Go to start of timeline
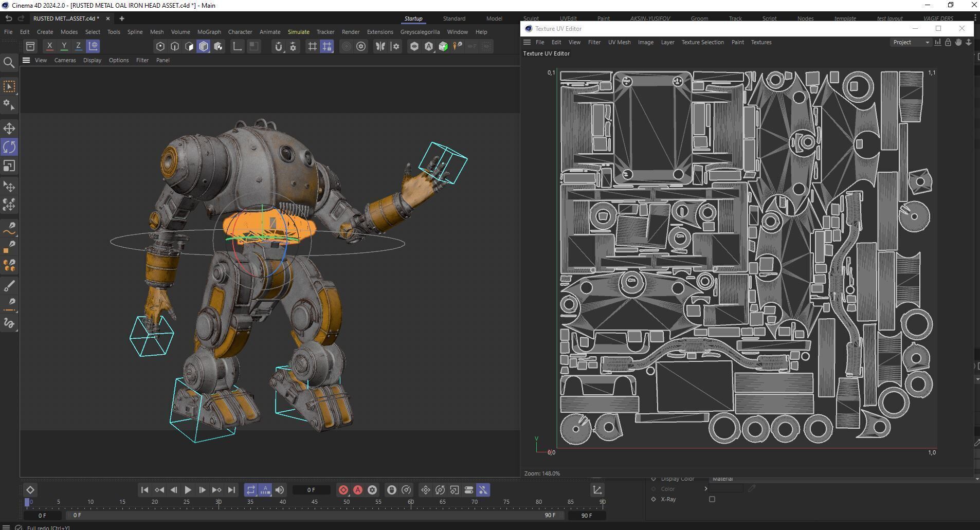980x530 pixels. pyautogui.click(x=144, y=490)
